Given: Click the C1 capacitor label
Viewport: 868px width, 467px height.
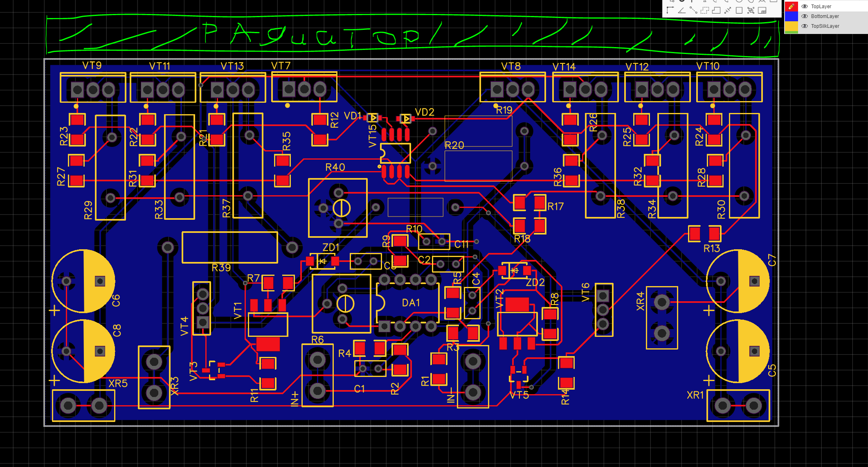Looking at the screenshot, I should [359, 389].
